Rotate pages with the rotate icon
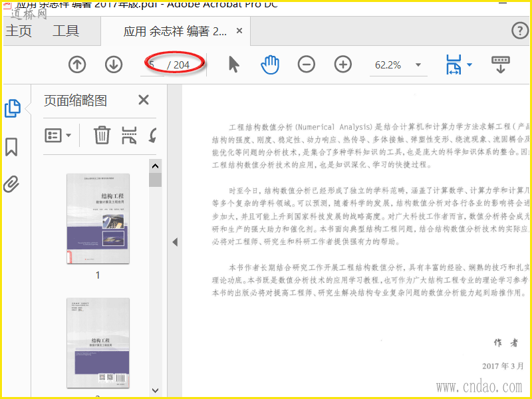This screenshot has width=532, height=399. (153, 135)
